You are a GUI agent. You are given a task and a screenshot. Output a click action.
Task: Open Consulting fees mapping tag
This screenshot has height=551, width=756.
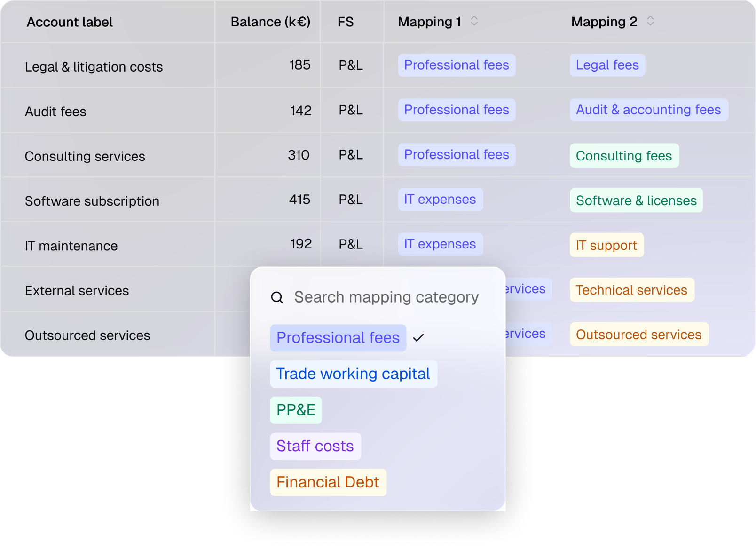[x=624, y=155]
